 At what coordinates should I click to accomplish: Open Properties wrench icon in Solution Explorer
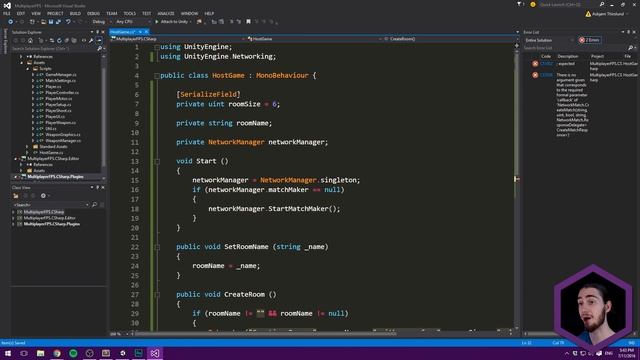coord(91,40)
